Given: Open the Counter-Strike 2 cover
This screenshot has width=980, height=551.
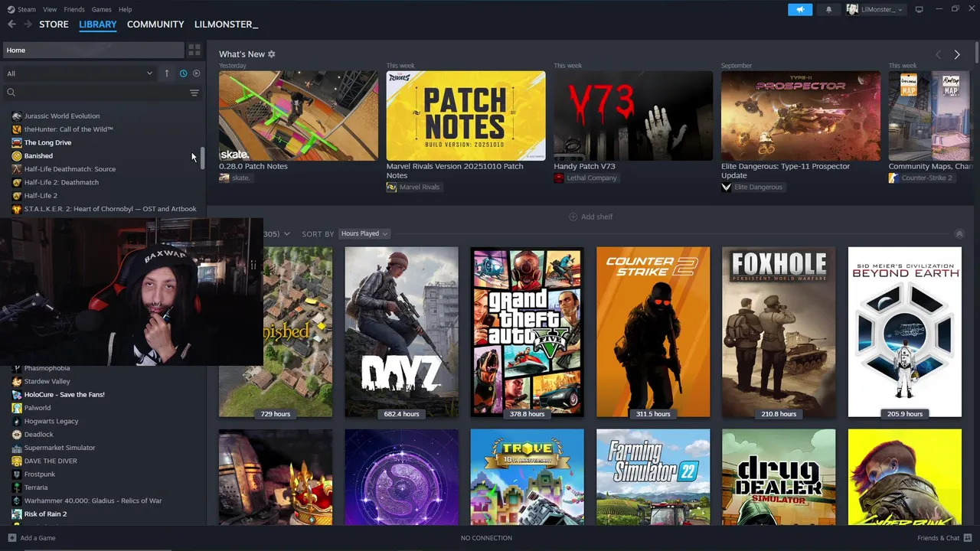Looking at the screenshot, I should click(x=653, y=332).
